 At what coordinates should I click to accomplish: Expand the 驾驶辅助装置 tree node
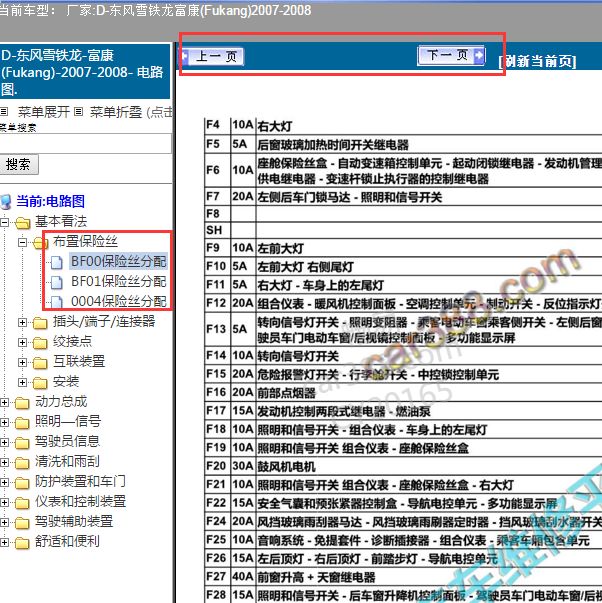pos(4,522)
